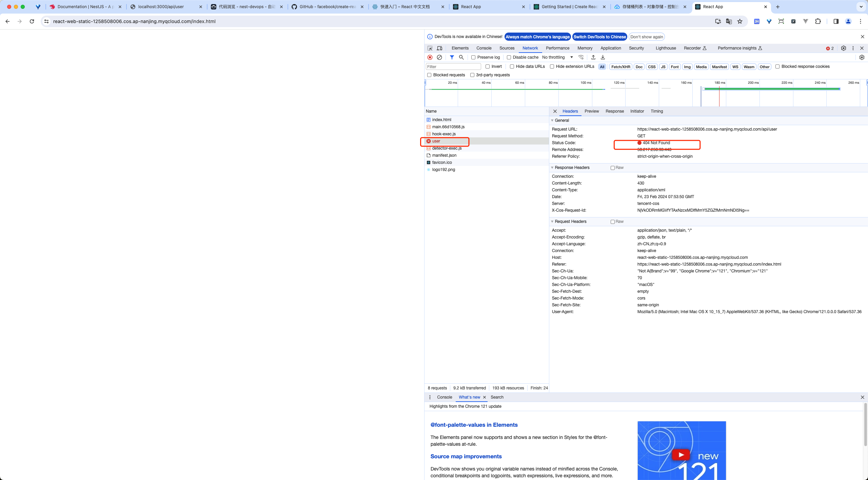This screenshot has width=868, height=480.
Task: Click the network Filter input field
Action: [x=453, y=67]
